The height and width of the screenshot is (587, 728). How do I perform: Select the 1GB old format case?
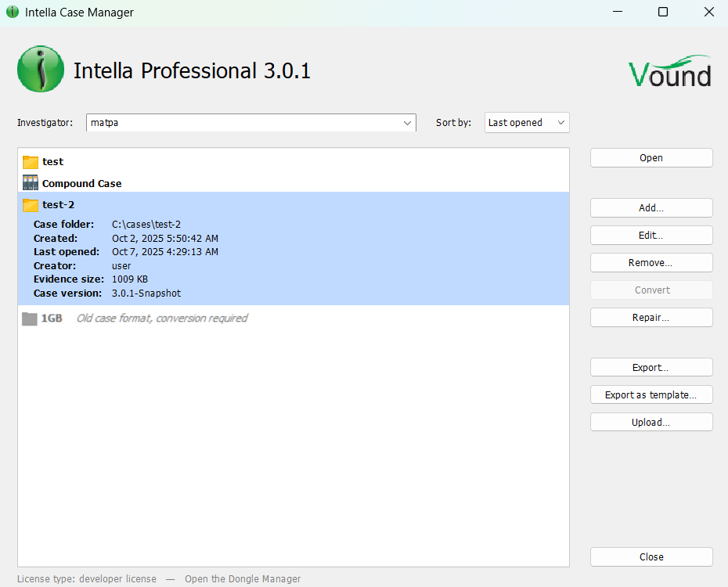click(52, 319)
